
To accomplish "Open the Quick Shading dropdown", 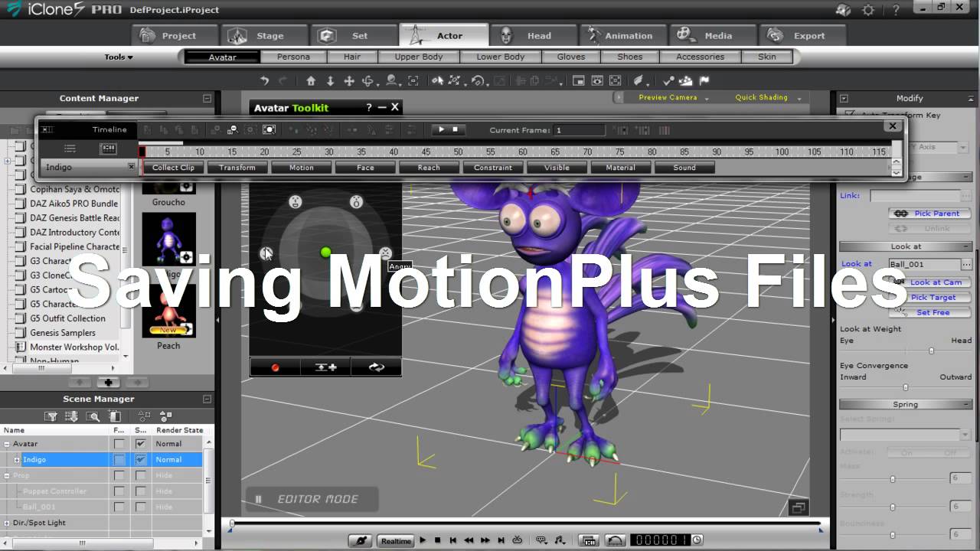I will [x=767, y=98].
